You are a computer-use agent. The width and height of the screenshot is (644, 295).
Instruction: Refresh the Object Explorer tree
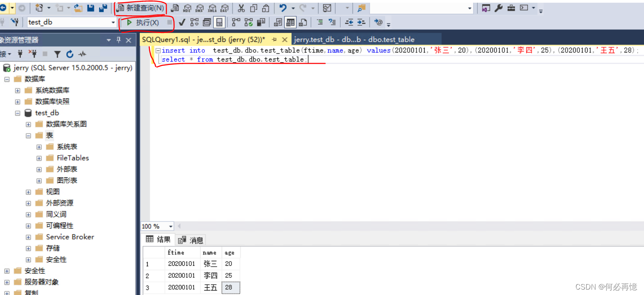tap(70, 54)
